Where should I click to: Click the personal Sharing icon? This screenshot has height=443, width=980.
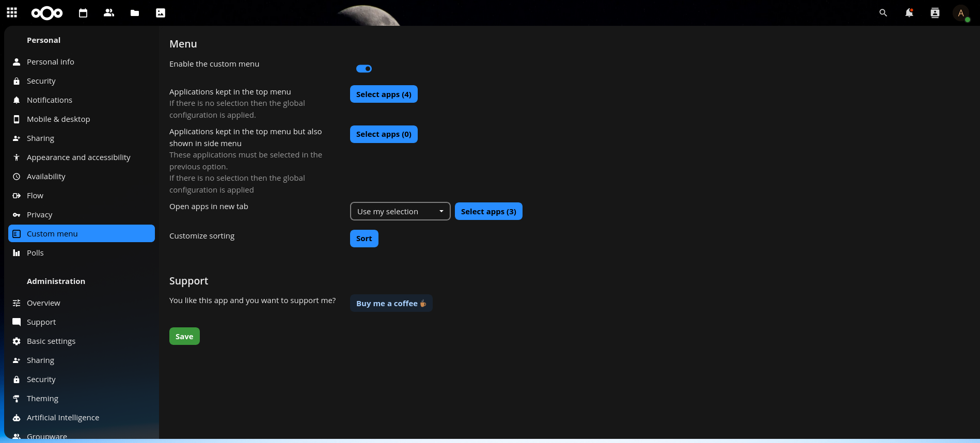pos(17,138)
